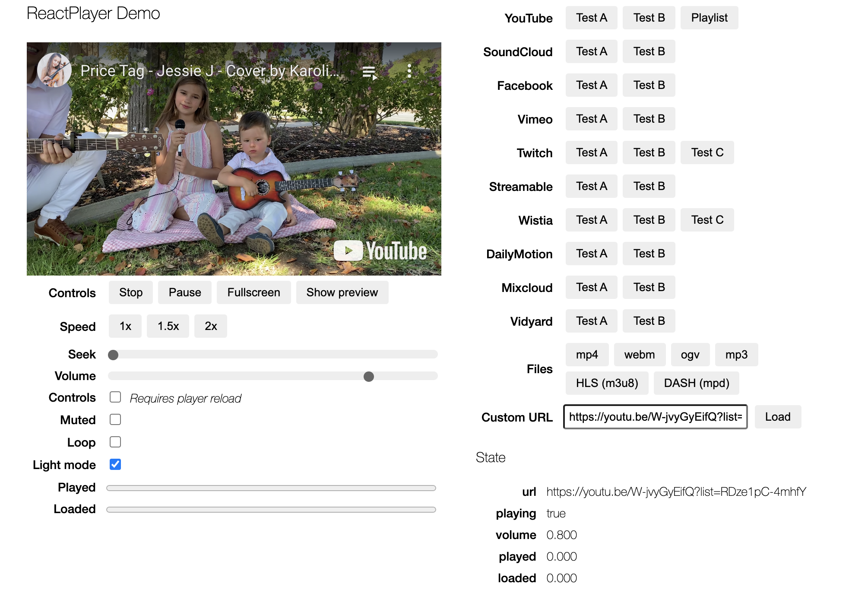
Task: Load the webm file test
Action: [640, 354]
